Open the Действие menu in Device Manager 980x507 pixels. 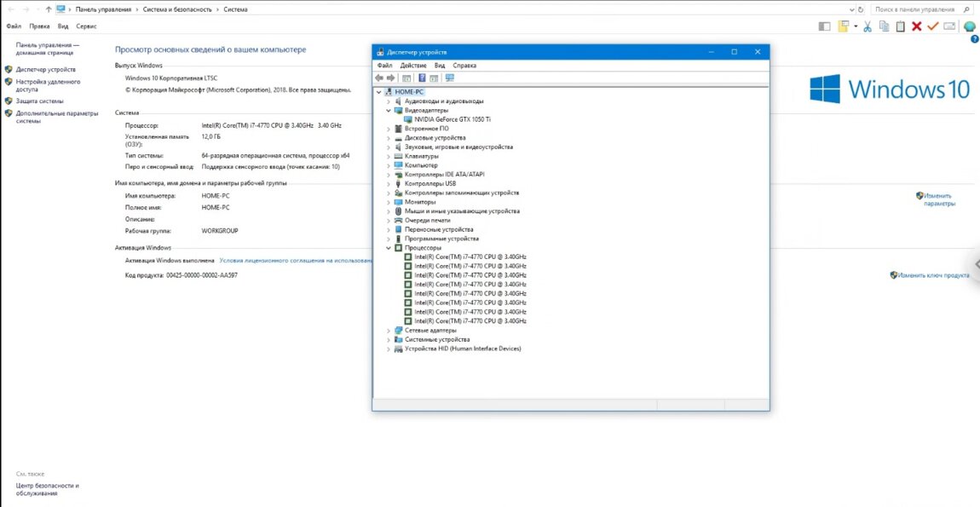tap(412, 65)
